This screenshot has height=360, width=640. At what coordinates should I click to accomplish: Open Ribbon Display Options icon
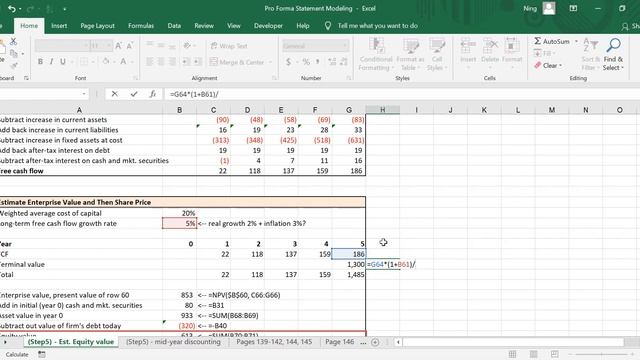coord(573,9)
